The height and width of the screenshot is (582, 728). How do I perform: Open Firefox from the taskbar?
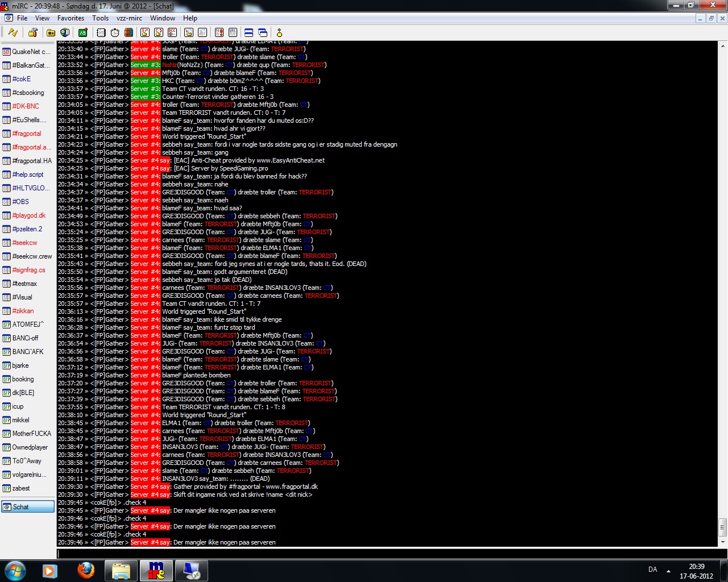tap(86, 571)
